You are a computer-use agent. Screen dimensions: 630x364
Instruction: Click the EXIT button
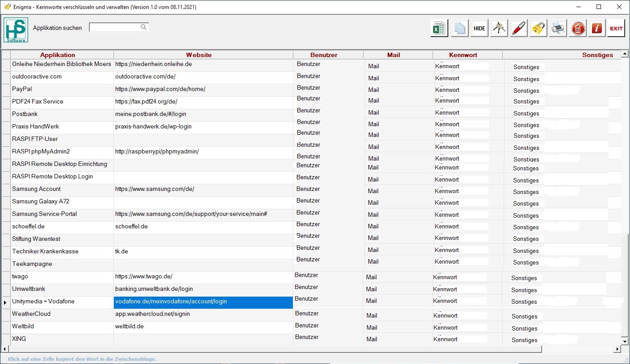(x=617, y=28)
